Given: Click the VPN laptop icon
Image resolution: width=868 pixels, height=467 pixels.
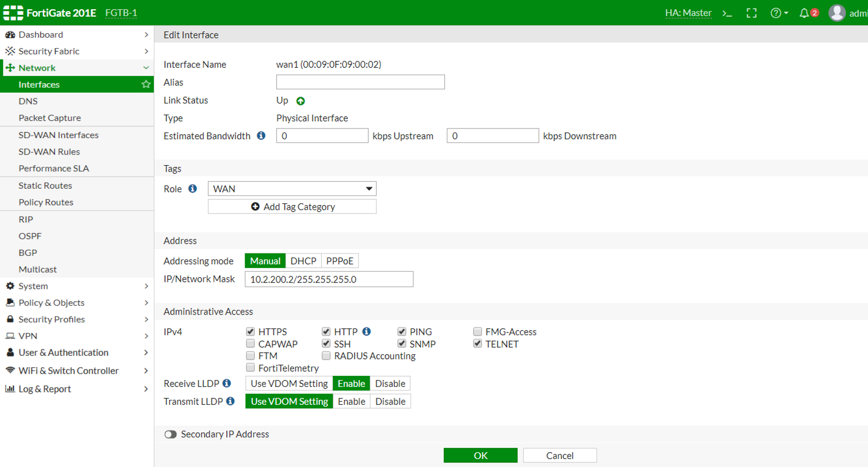Looking at the screenshot, I should (10, 336).
